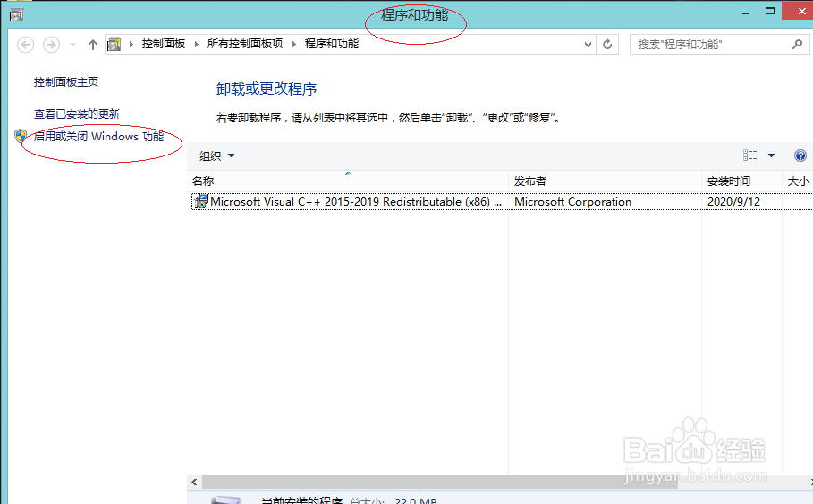Click the Forward navigation arrow
This screenshot has height=504, width=813.
[51, 45]
